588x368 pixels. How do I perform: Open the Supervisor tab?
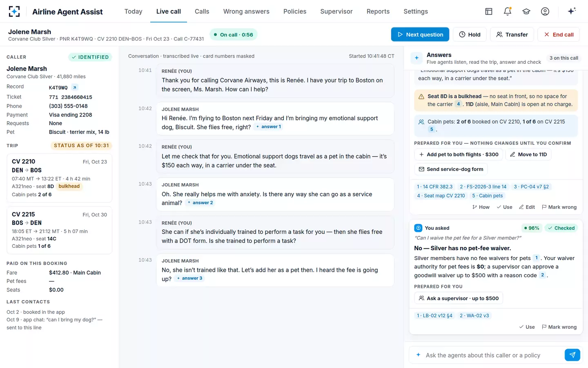click(336, 11)
